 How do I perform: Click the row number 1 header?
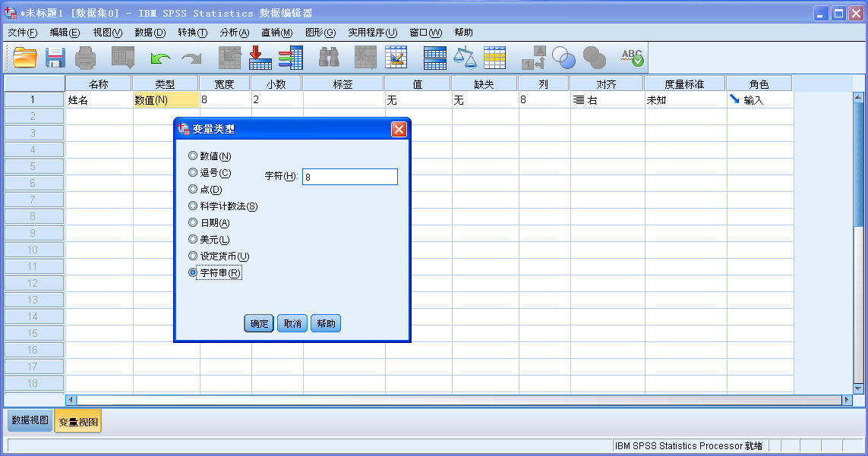[33, 99]
